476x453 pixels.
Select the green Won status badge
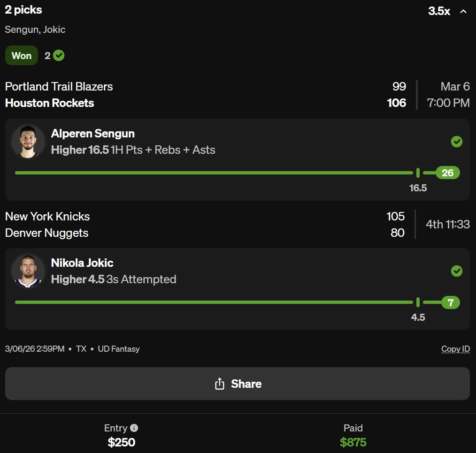[x=22, y=55]
